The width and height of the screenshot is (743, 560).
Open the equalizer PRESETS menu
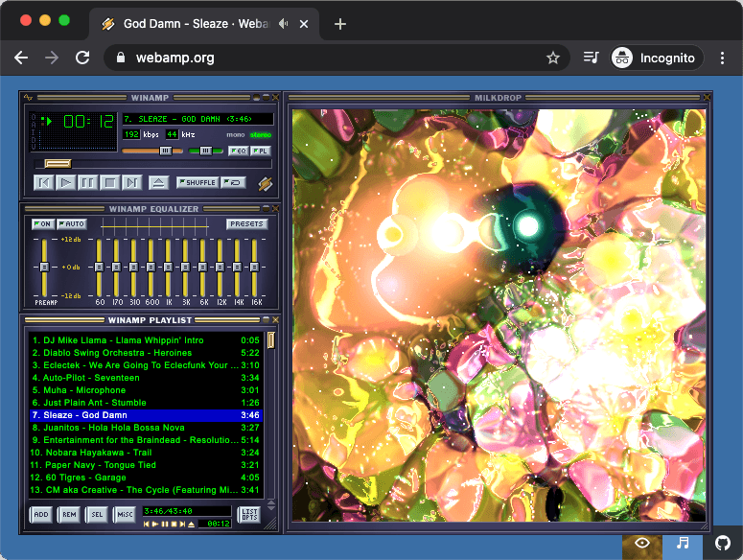point(246,224)
